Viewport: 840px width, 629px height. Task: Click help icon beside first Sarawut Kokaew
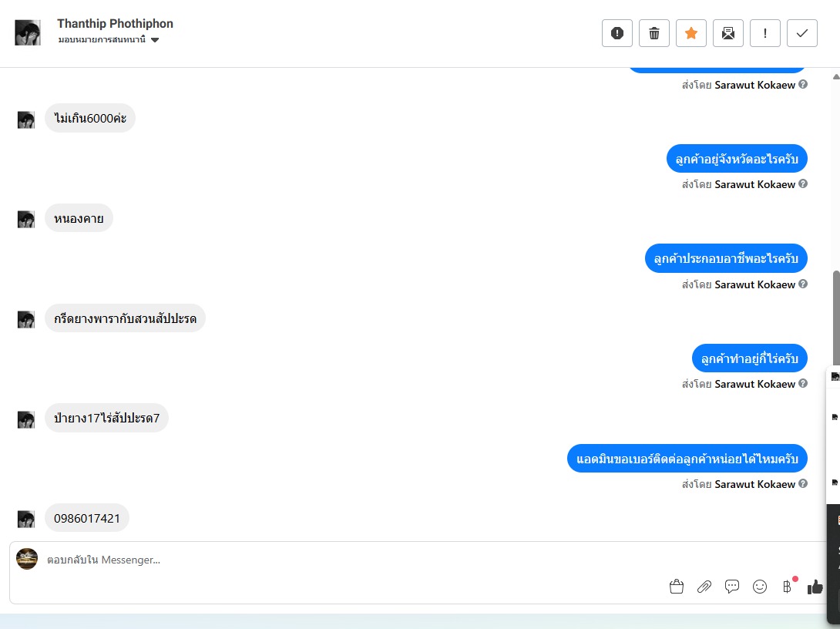[802, 84]
